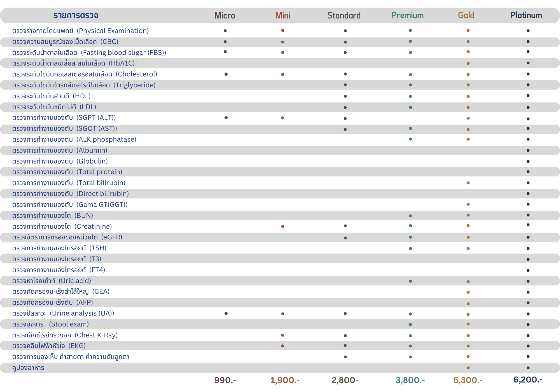Select the ตรวจการมองเห็น ค่าสายตา row label
Screen dimensions: 560x392
[x=71, y=357]
